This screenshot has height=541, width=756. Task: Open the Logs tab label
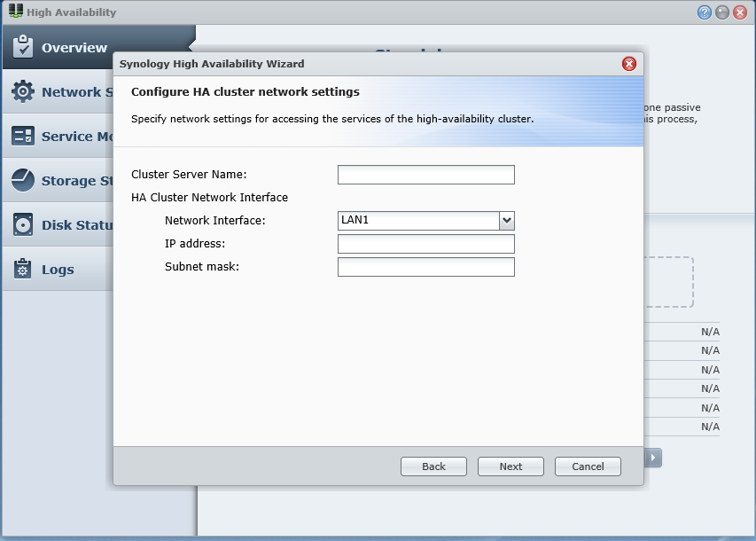58,270
